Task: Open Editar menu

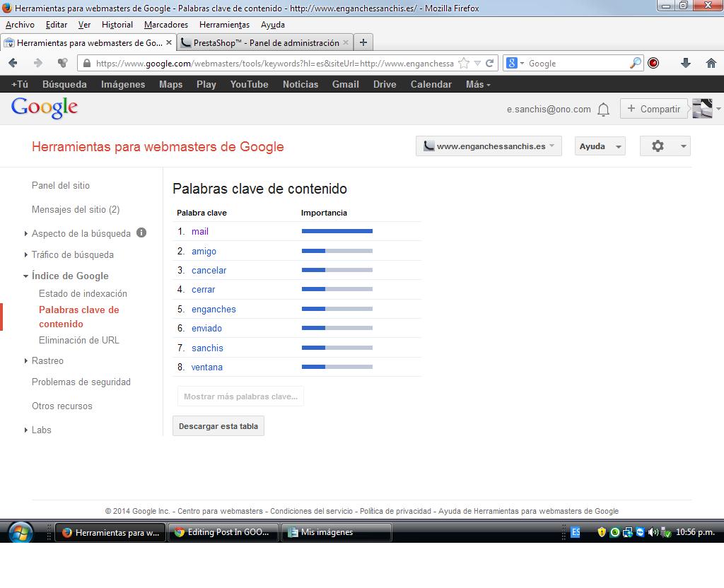Action: [57, 25]
